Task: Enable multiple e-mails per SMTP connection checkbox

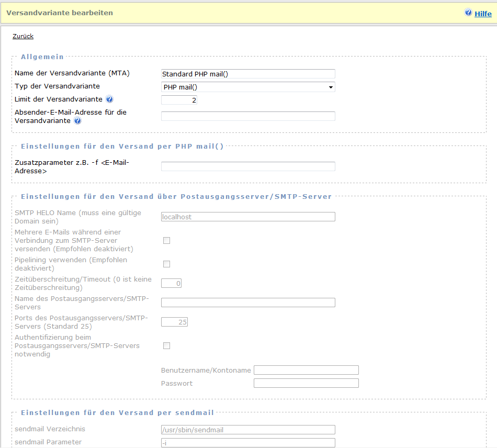Action: [167, 241]
